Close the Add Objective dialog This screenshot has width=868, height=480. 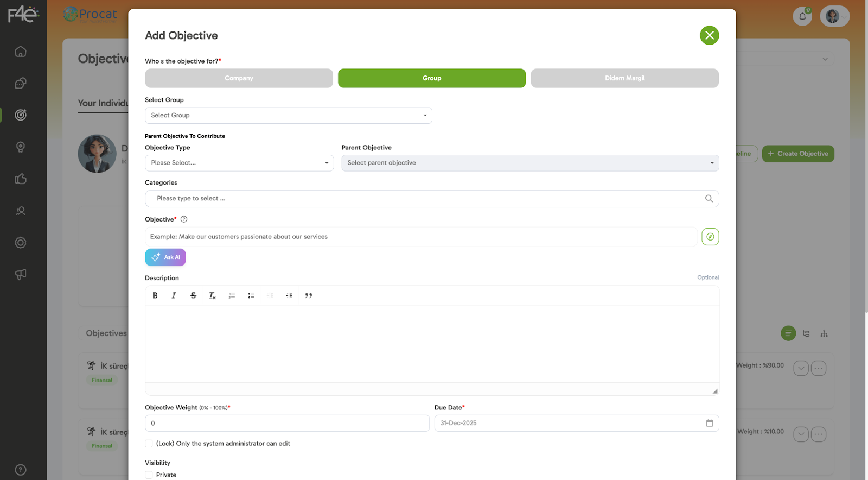point(709,35)
